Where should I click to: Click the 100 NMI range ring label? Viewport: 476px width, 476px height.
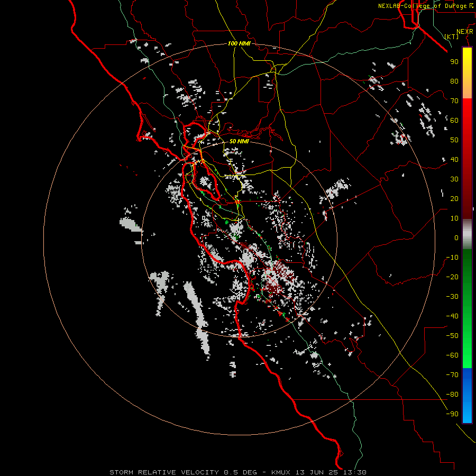[239, 43]
